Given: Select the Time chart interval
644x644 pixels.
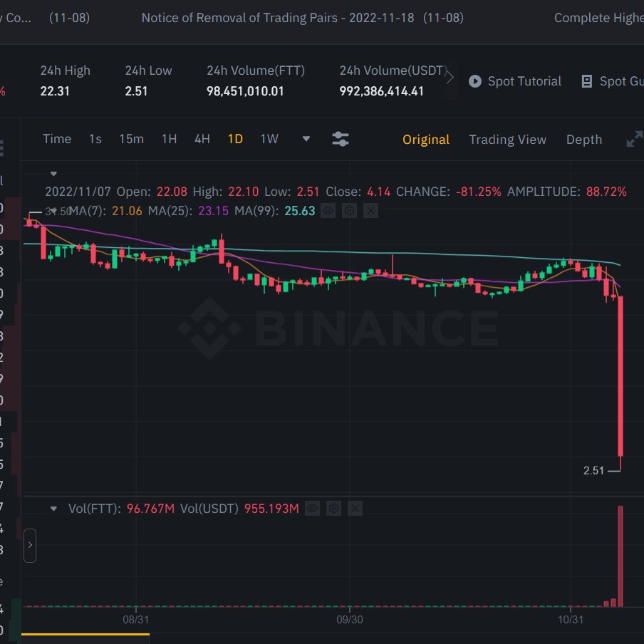Looking at the screenshot, I should pos(57,139).
